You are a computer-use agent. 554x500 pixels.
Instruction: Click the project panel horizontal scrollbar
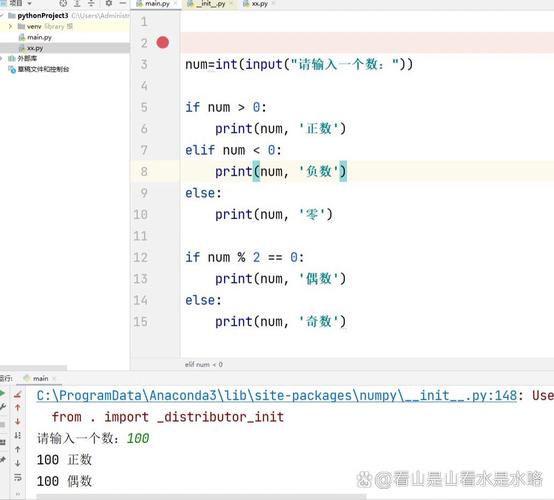point(33,368)
